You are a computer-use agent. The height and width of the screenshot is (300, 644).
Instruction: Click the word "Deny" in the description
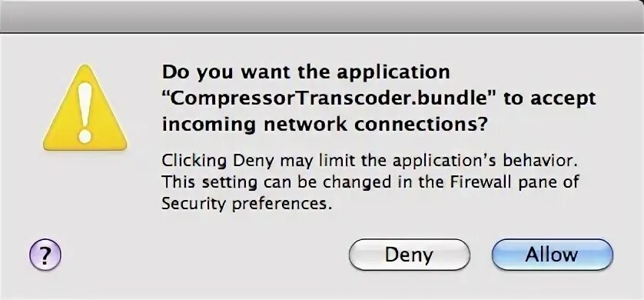(x=253, y=161)
